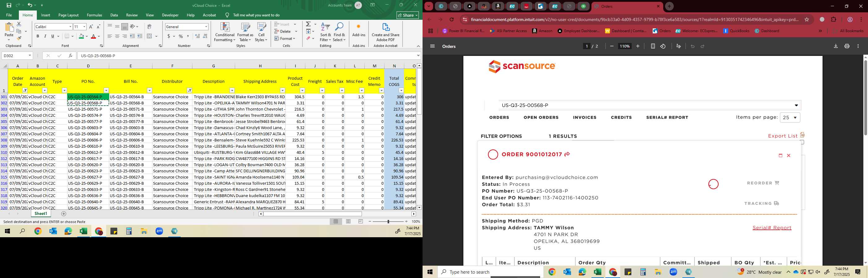Open the Formulas ribbon tab
Screen dimensions: 868x278
[94, 15]
